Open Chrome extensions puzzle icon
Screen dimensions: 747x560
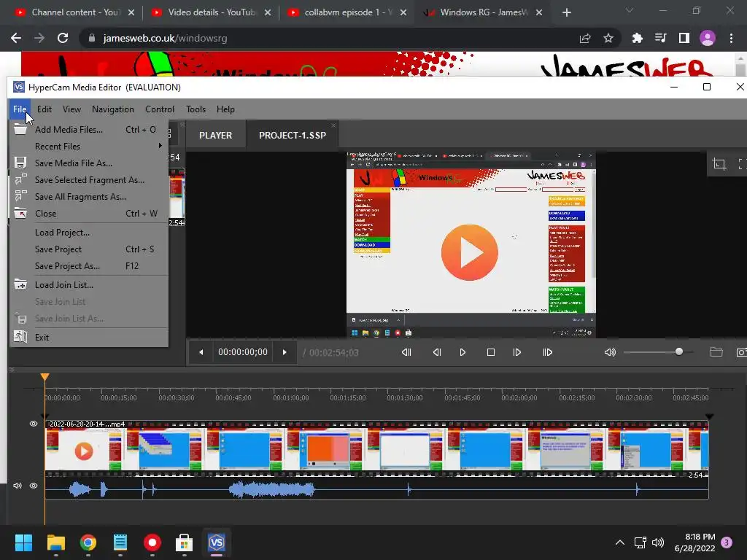[x=637, y=38]
